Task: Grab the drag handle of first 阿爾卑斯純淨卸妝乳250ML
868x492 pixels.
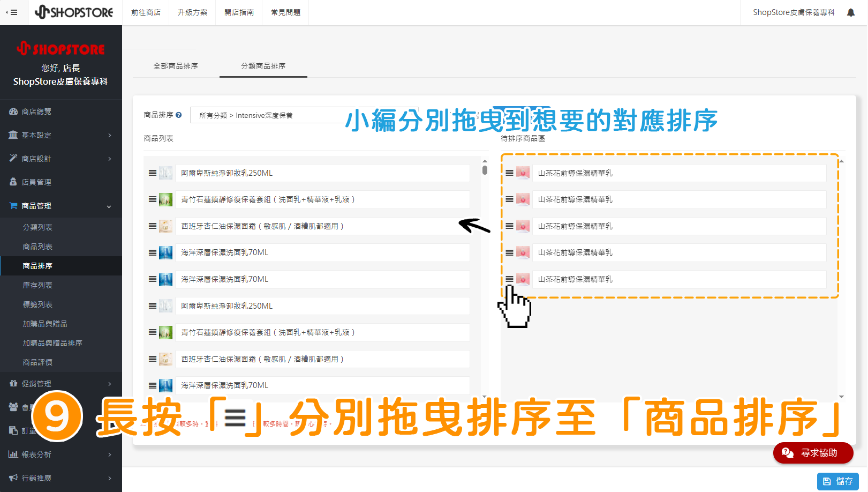Action: (x=153, y=173)
